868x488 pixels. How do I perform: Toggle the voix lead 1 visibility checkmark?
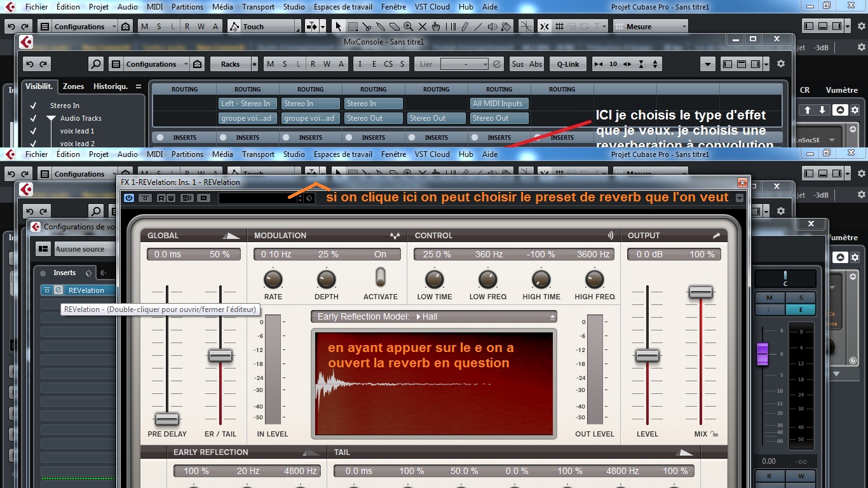33,131
